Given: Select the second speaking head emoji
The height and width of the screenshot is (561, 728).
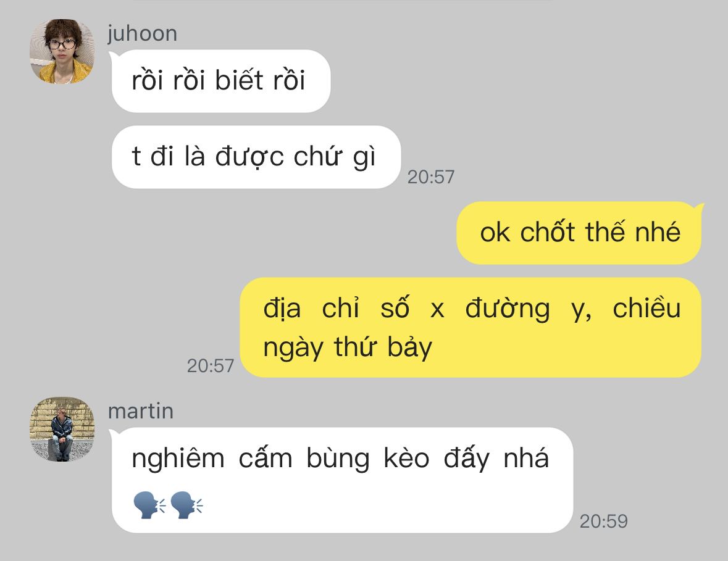Looking at the screenshot, I should [x=186, y=505].
